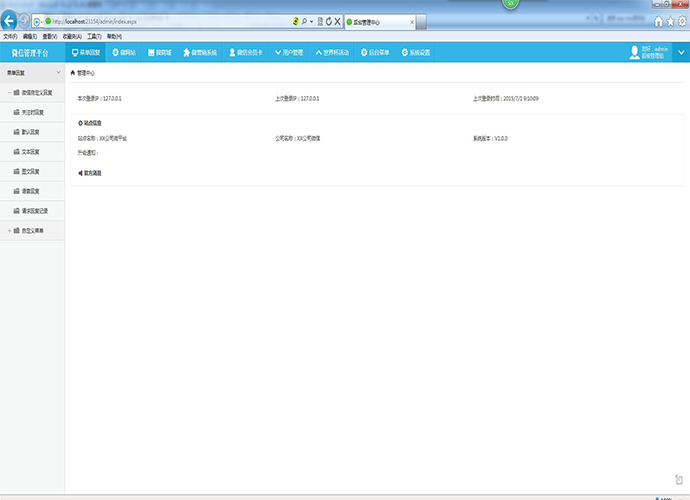Click the browser Back arrow button

(x=10, y=21)
